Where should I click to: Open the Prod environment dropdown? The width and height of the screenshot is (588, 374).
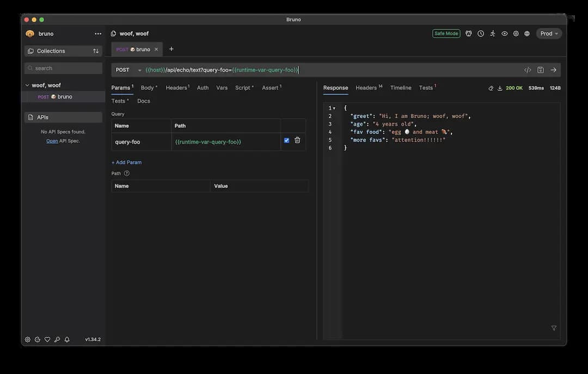click(x=549, y=34)
